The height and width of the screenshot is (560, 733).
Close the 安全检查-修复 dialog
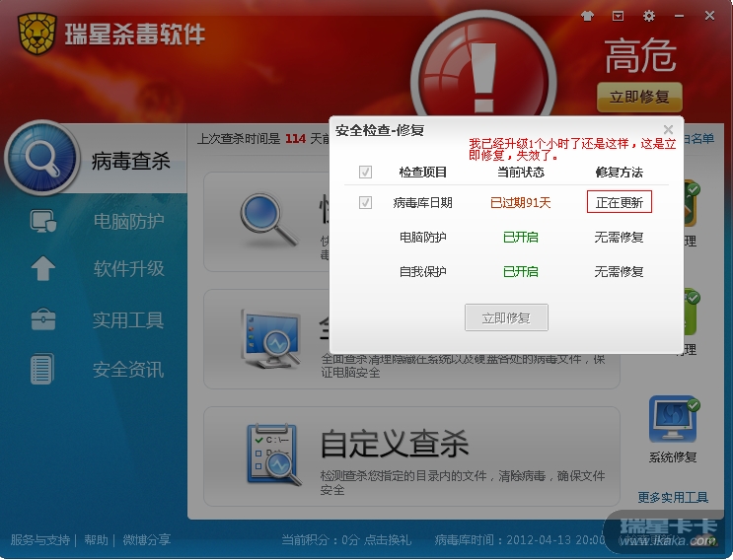(668, 129)
